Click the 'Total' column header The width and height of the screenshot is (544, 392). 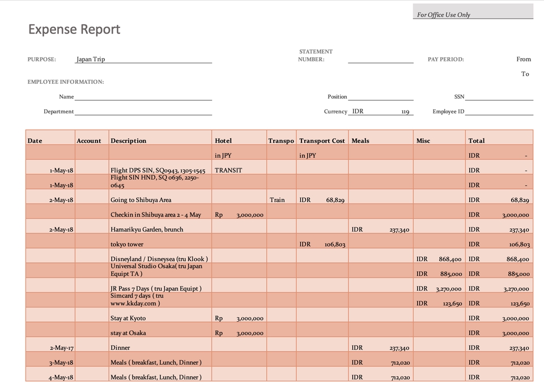click(x=499, y=138)
